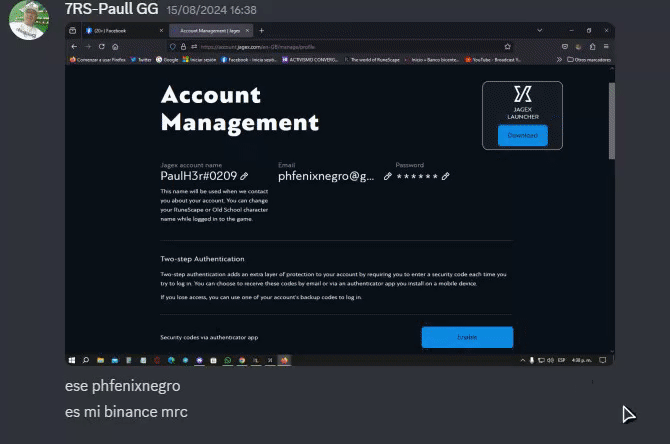Open WhatsApp from the taskbar
Screen dimensions: 670x444
coord(227,360)
